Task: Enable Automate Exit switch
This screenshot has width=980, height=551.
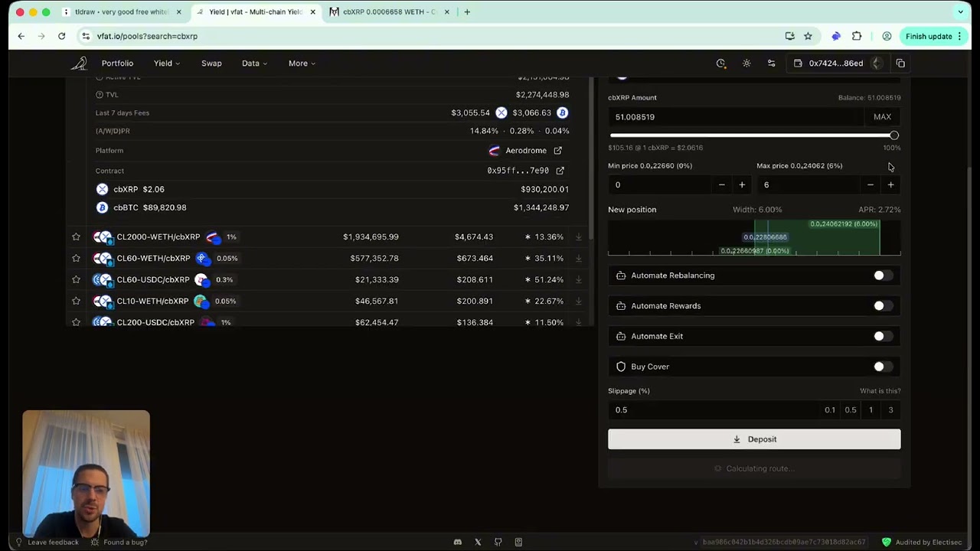Action: coord(883,336)
